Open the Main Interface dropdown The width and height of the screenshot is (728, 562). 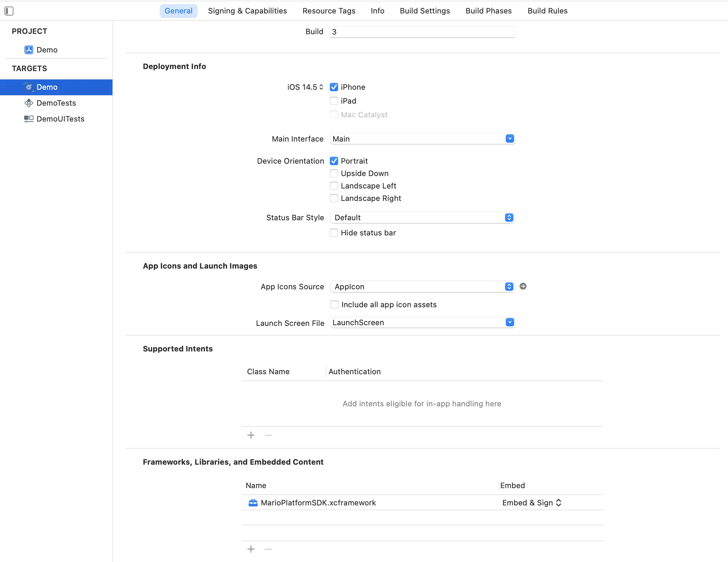[509, 139]
